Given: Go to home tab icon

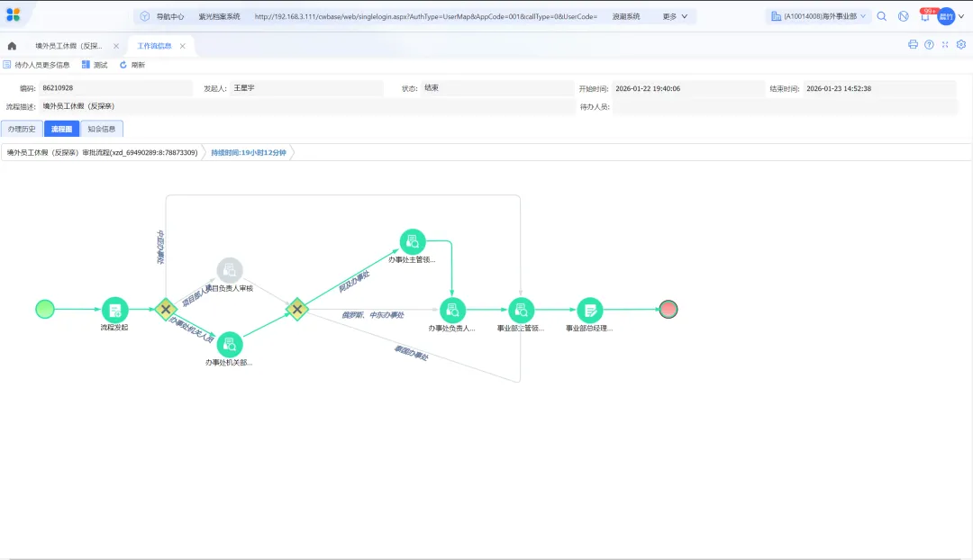Looking at the screenshot, I should (12, 46).
